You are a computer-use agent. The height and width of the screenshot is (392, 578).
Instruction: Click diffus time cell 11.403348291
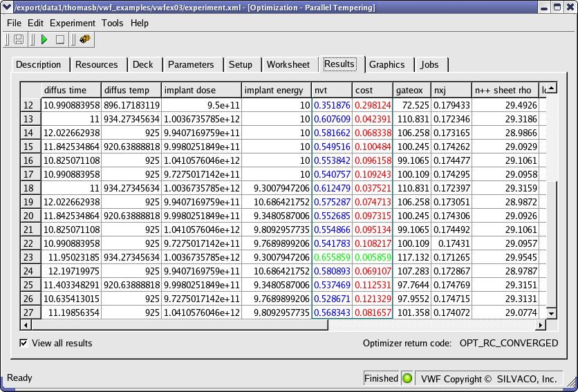pos(71,285)
